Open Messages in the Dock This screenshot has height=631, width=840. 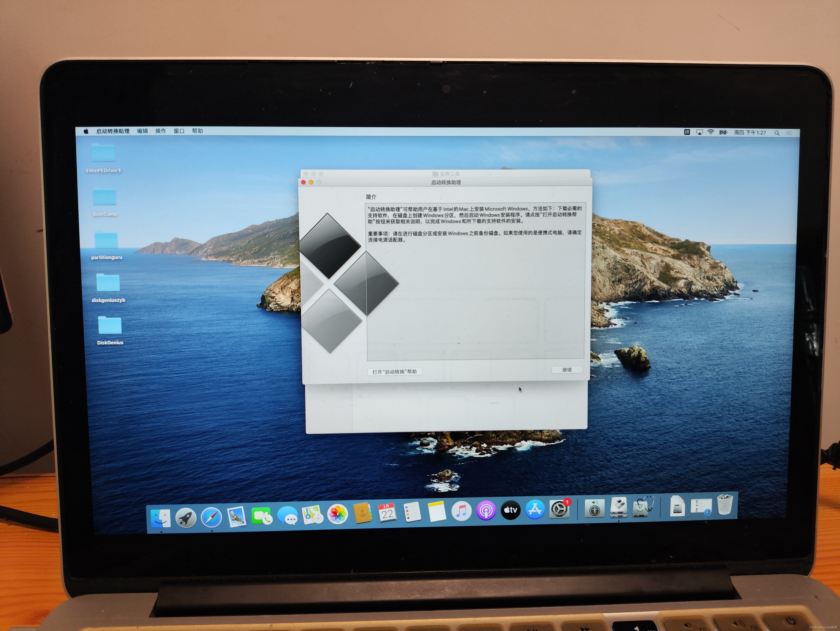[287, 516]
